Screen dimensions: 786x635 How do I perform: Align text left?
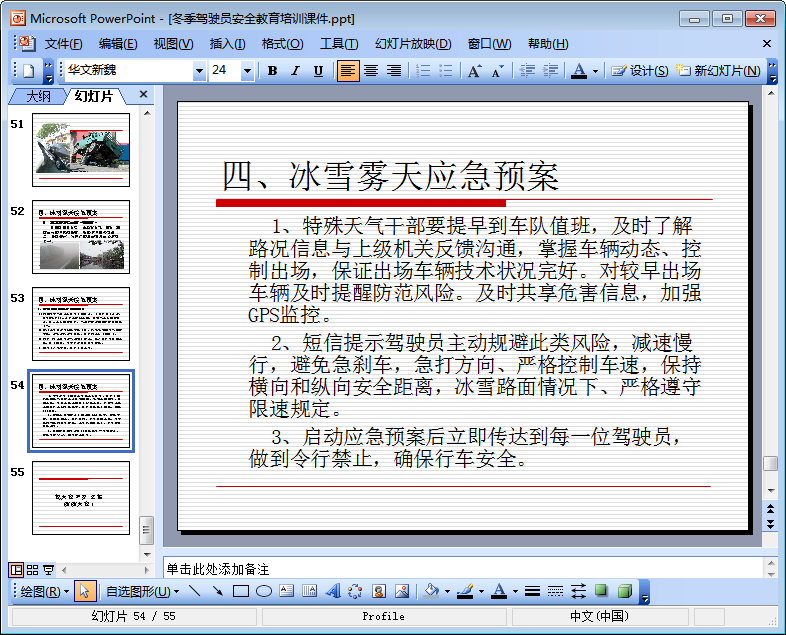pos(348,71)
